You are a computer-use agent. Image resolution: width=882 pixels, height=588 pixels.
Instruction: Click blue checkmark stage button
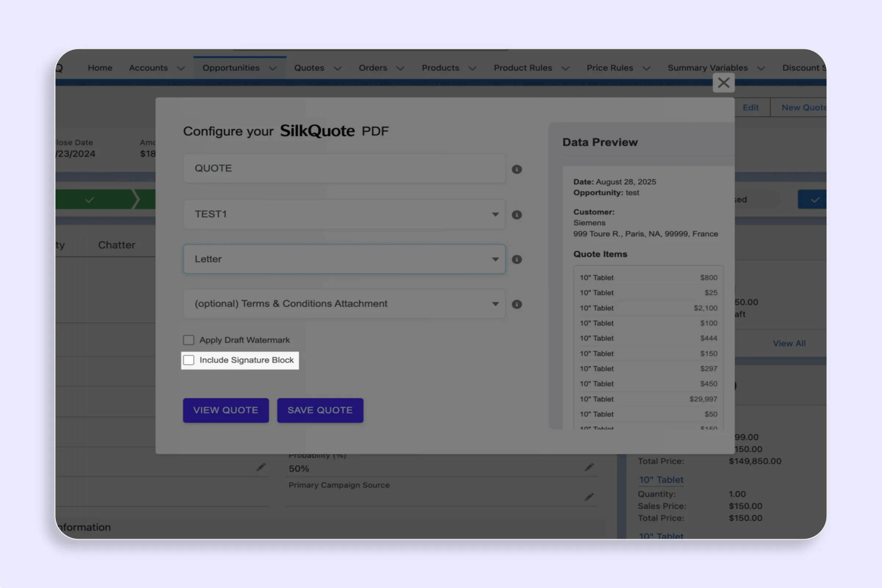pyautogui.click(x=814, y=200)
